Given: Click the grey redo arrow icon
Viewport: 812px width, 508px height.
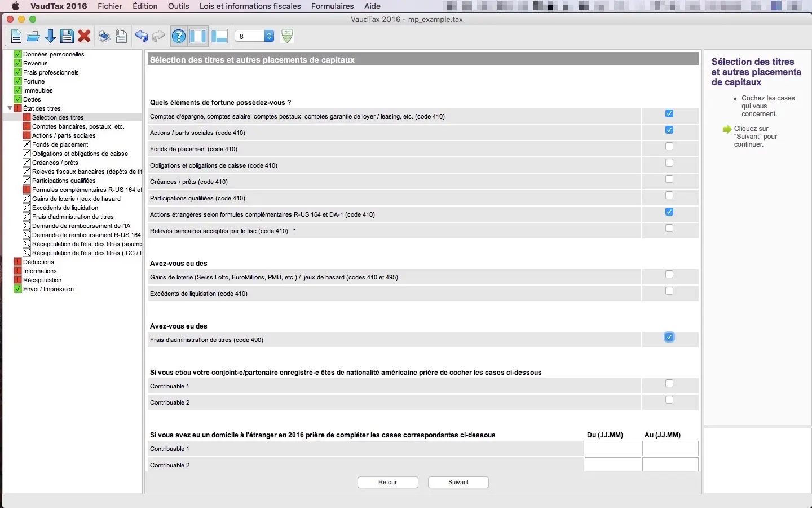Looking at the screenshot, I should [158, 37].
